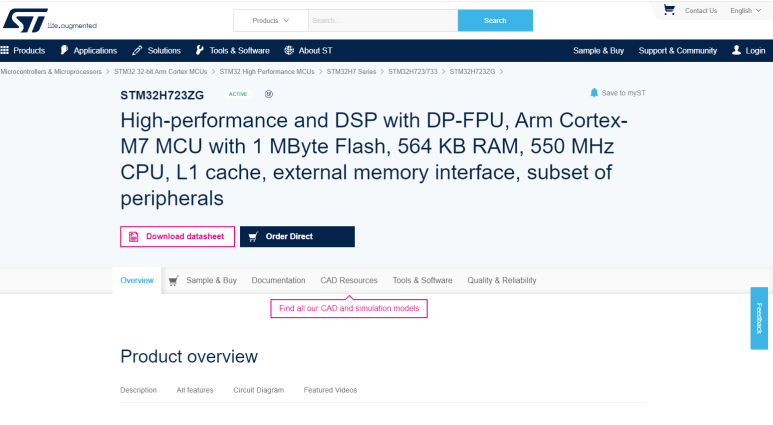Expand chevron after STM32 32-bit Arm Cortex MCUs

coord(213,72)
